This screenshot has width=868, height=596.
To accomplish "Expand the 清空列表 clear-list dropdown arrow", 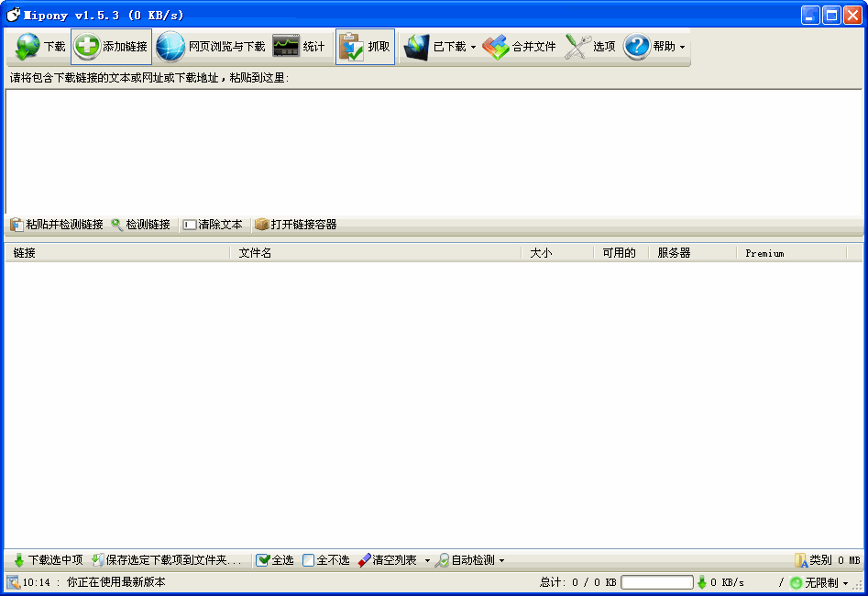I will [428, 559].
